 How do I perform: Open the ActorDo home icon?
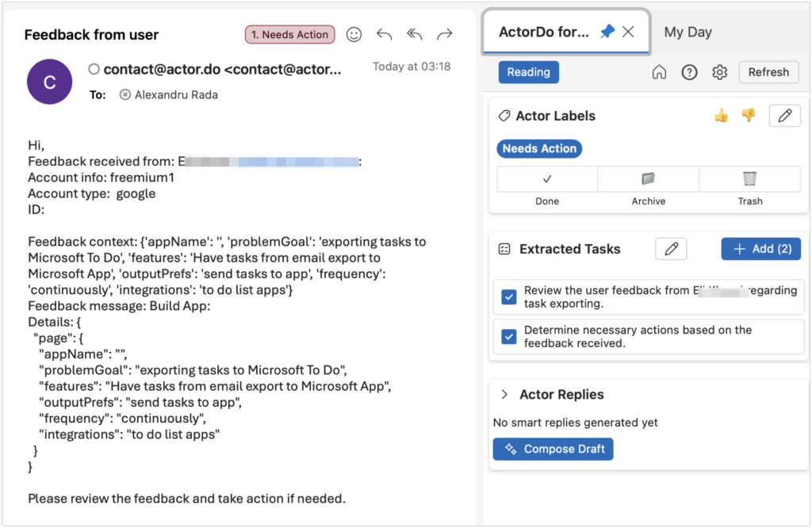tap(659, 72)
